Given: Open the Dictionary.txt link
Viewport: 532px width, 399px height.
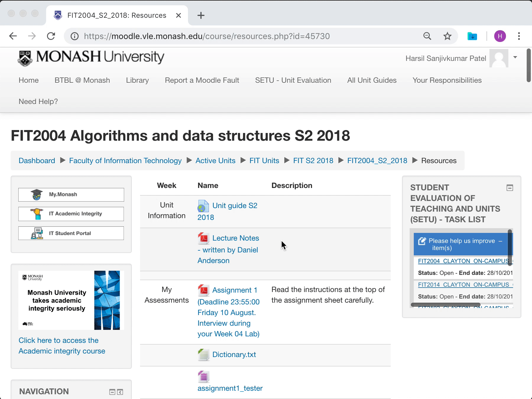Looking at the screenshot, I should click(x=234, y=355).
